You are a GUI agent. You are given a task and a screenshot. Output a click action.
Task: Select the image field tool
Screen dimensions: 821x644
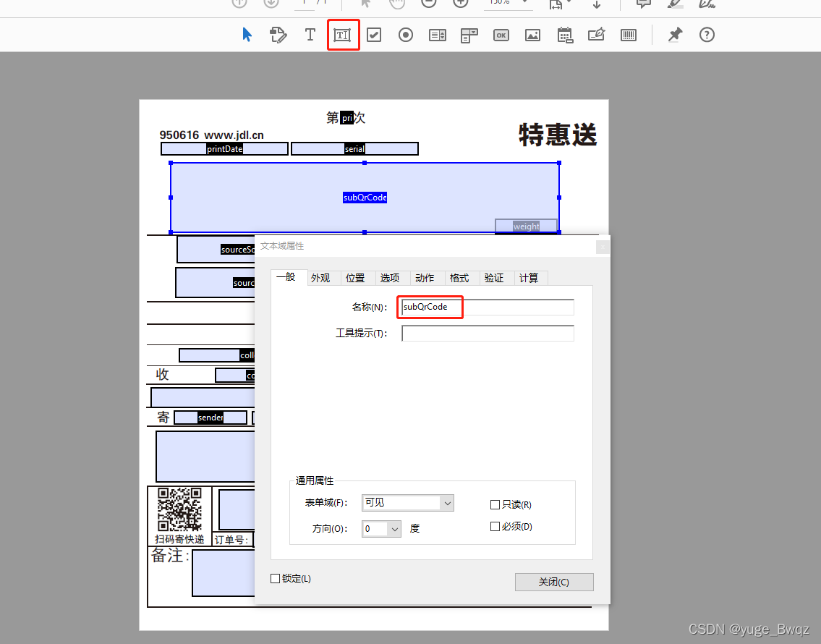click(532, 35)
